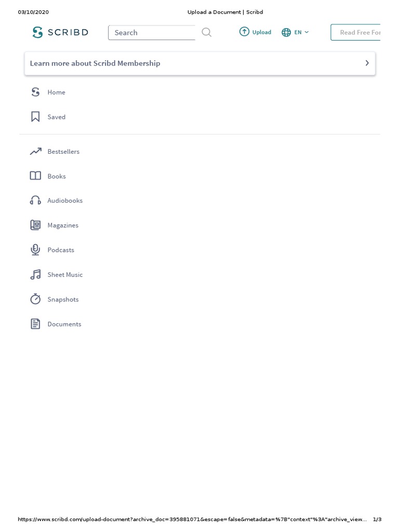Open the Documents section
Viewport: 399px width, 532px height.
point(64,324)
